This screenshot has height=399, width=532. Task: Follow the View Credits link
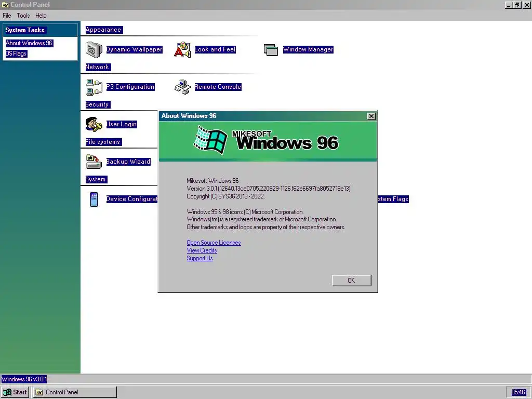202,250
